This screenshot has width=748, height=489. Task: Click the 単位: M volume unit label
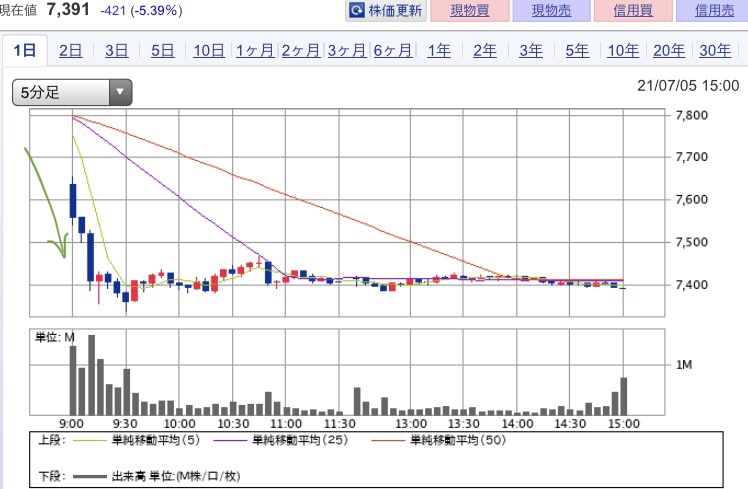(x=55, y=337)
